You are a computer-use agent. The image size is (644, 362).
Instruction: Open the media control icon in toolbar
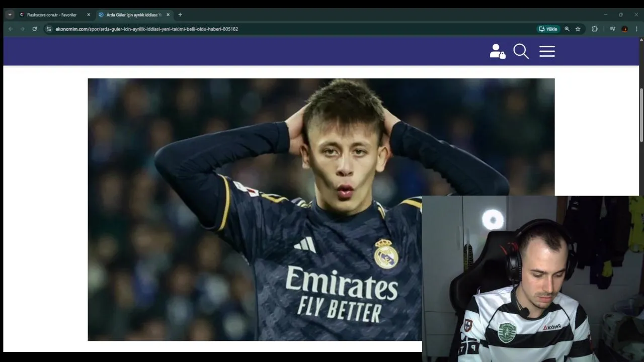(x=612, y=29)
